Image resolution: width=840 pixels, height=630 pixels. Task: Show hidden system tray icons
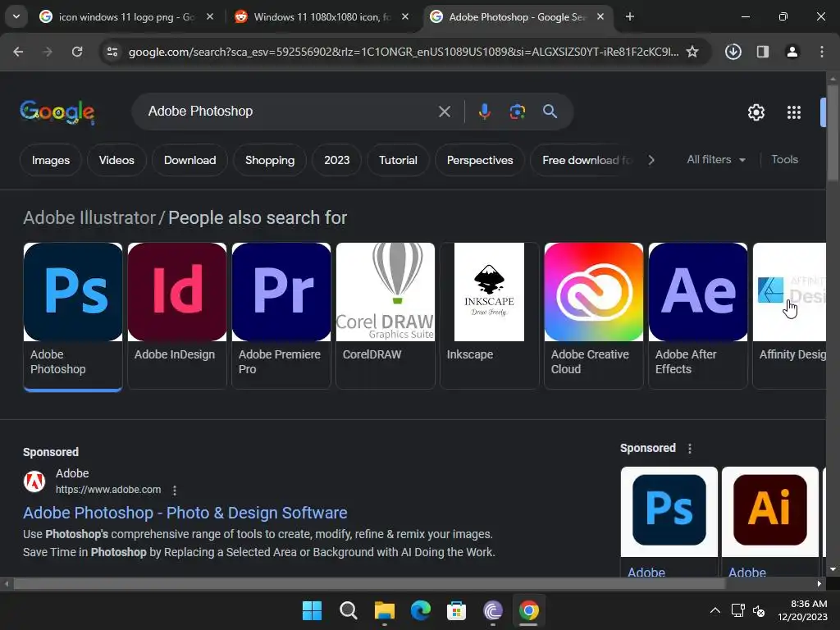click(x=715, y=610)
